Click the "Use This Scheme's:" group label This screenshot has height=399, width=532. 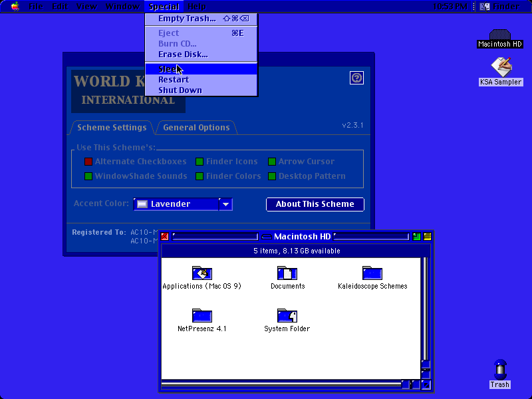tap(116, 148)
